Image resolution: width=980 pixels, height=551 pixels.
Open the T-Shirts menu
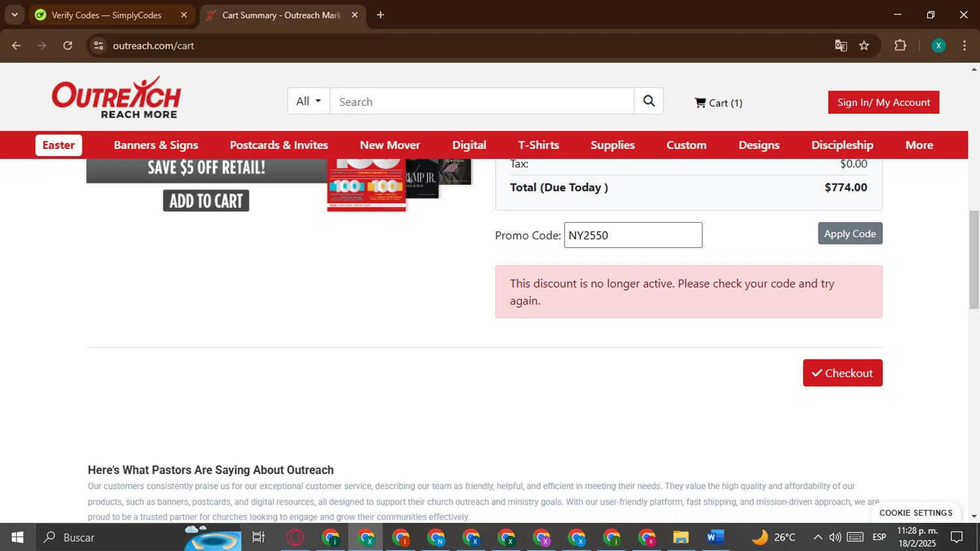[539, 145]
